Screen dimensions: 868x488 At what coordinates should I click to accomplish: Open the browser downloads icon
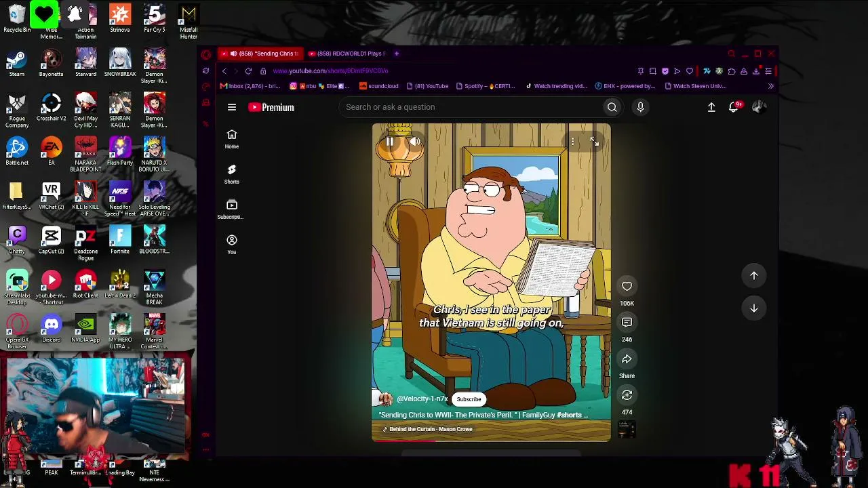(x=756, y=71)
